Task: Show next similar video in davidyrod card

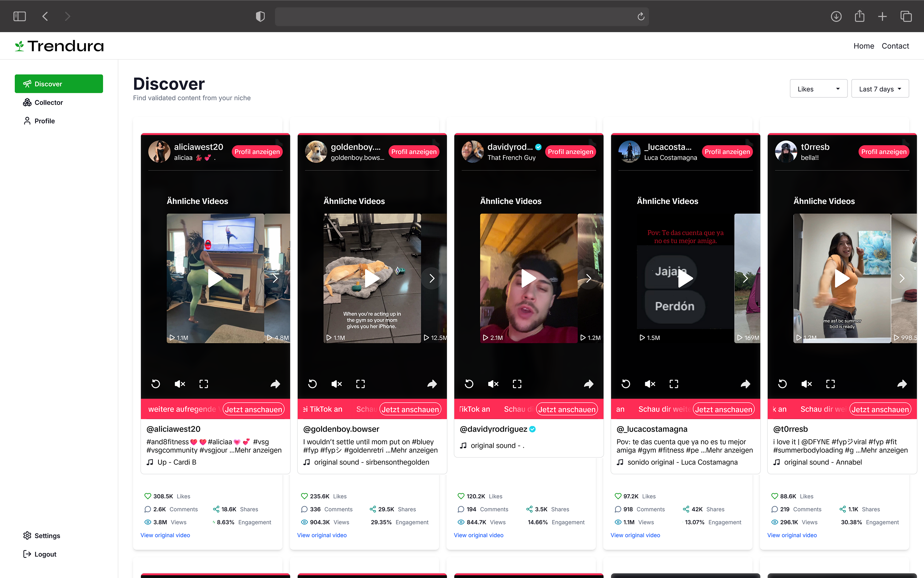Action: point(588,278)
